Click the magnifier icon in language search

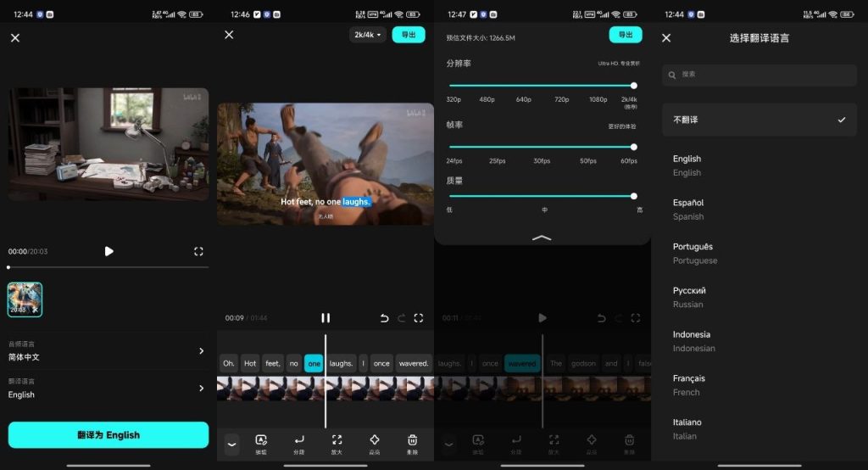pyautogui.click(x=672, y=75)
